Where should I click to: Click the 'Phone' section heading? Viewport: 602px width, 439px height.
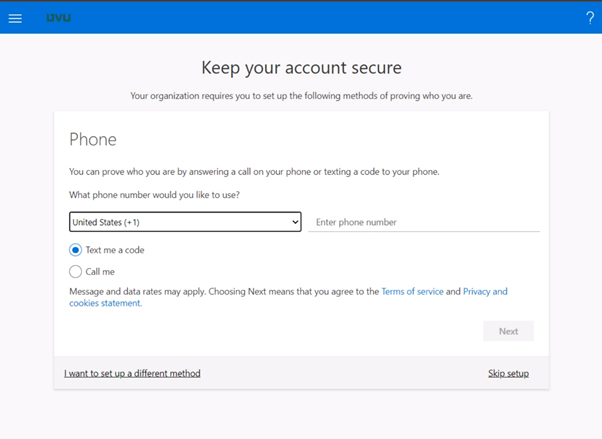click(x=93, y=140)
